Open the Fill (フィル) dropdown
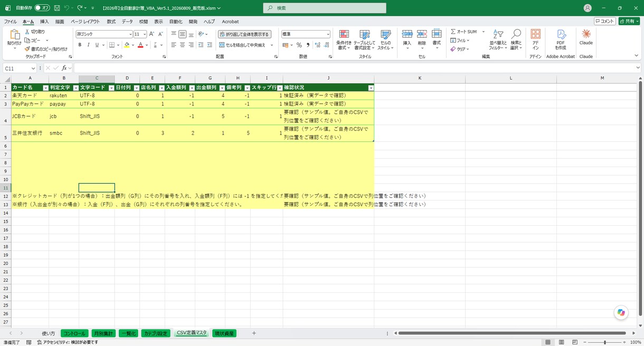This screenshot has height=346, width=644. click(x=460, y=40)
